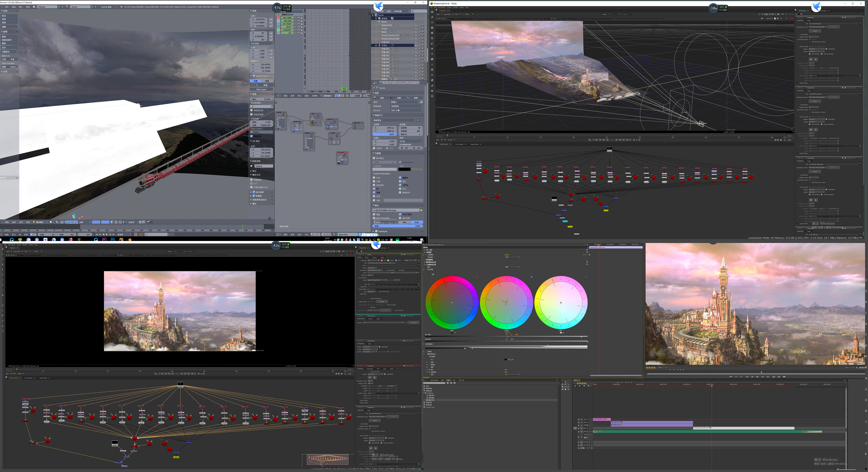Viewport: 868px width, 472px height.
Task: Expand Default.001 object in Blender outliner
Action: point(376,25)
